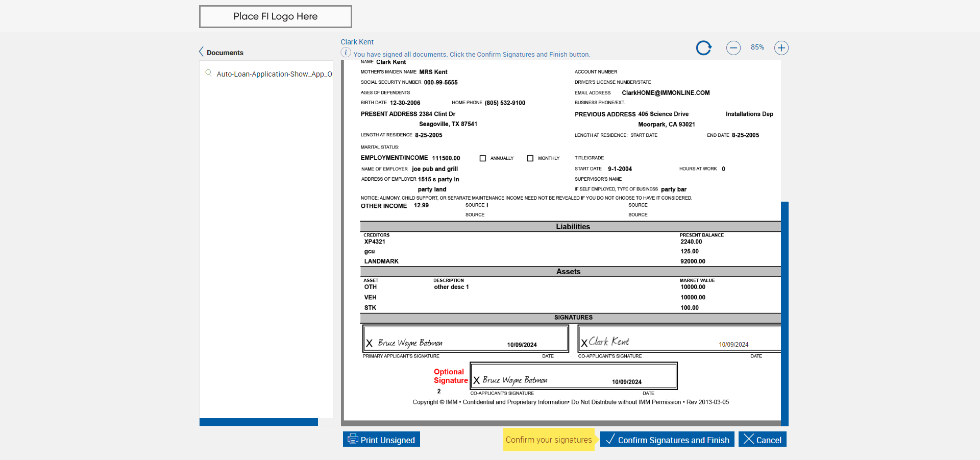Click the back chevron beside Documents

pyautogui.click(x=201, y=52)
